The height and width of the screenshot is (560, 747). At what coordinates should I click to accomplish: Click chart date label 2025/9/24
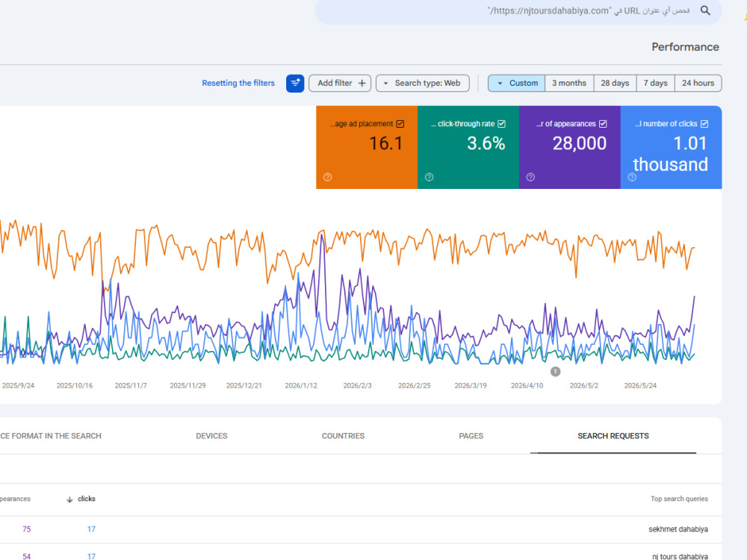point(18,386)
